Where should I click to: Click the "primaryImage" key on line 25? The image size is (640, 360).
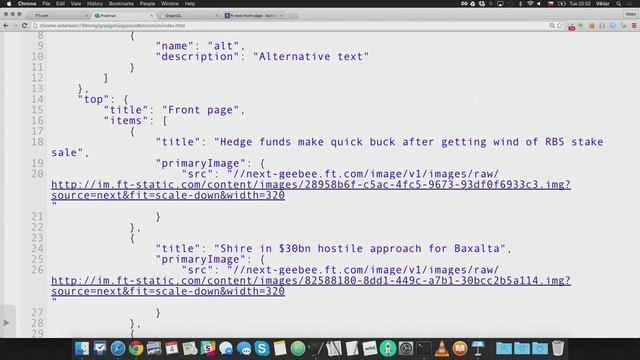pos(200,259)
